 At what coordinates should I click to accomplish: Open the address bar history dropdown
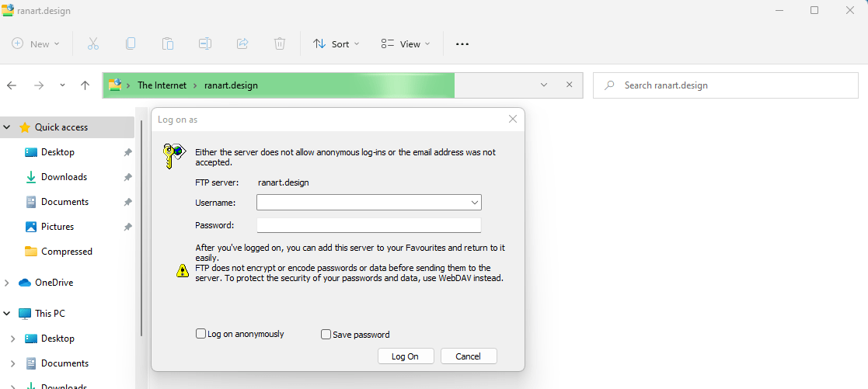[544, 85]
